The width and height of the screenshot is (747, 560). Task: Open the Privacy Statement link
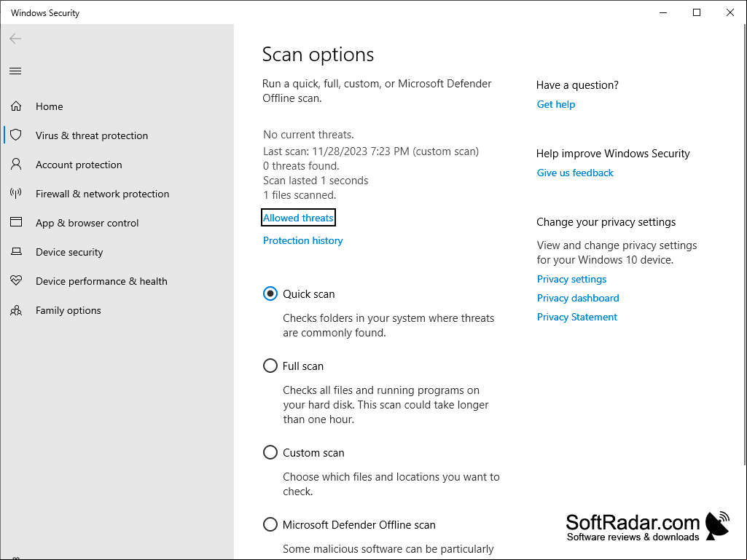click(577, 318)
